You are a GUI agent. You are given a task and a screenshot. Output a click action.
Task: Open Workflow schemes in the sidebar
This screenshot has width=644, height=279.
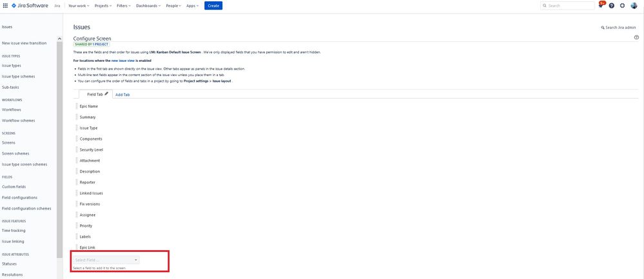19,120
